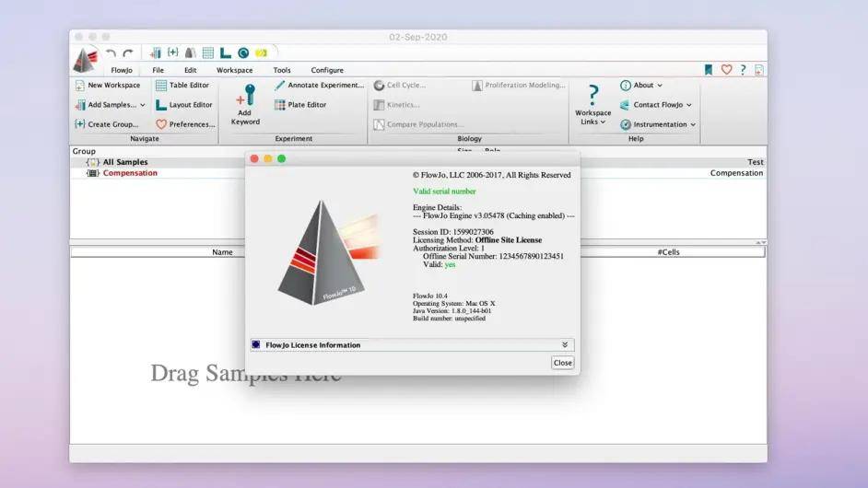Open the File ribbon tab
Viewport: 868px width, 488px height.
(x=158, y=70)
